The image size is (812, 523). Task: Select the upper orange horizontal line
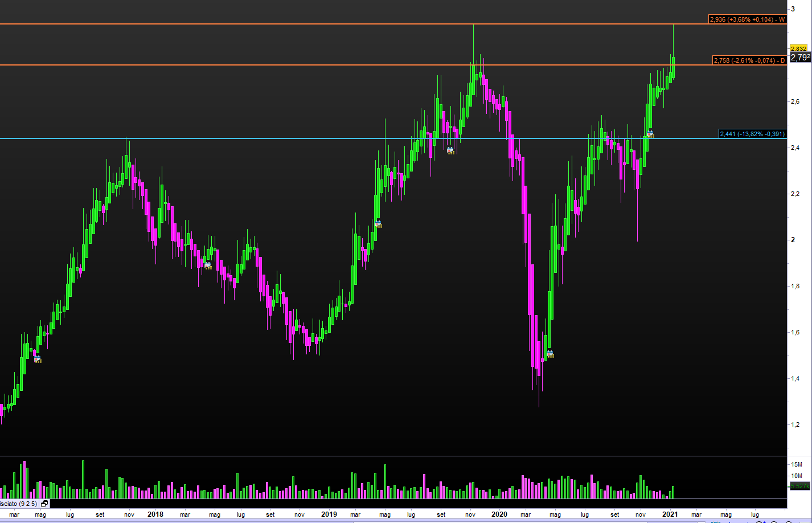pyautogui.click(x=342, y=24)
